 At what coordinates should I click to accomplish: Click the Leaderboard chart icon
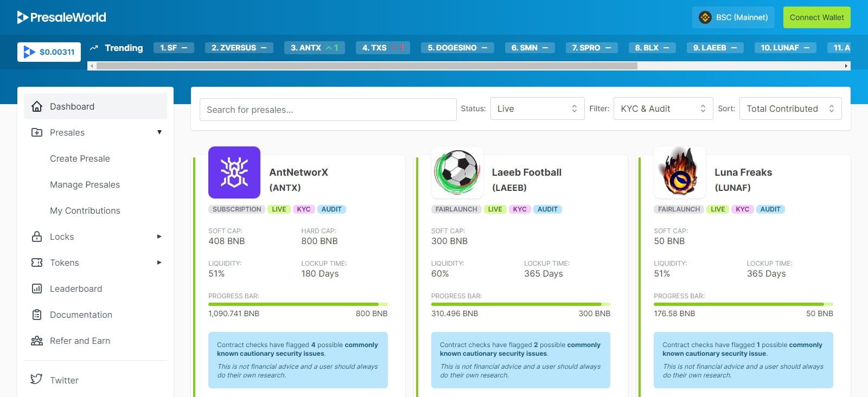[37, 289]
